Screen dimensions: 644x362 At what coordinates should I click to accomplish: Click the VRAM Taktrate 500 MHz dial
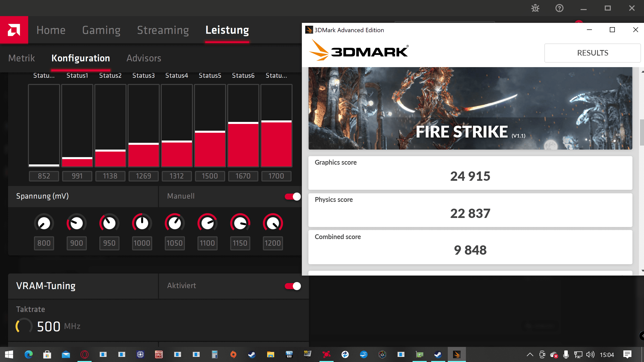[x=24, y=326]
